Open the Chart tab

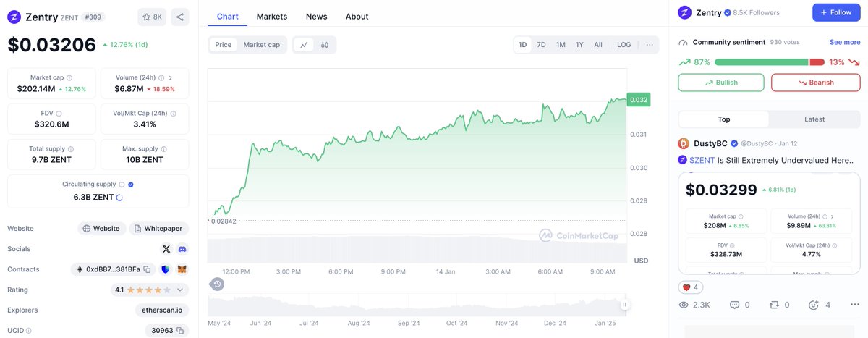coord(228,17)
